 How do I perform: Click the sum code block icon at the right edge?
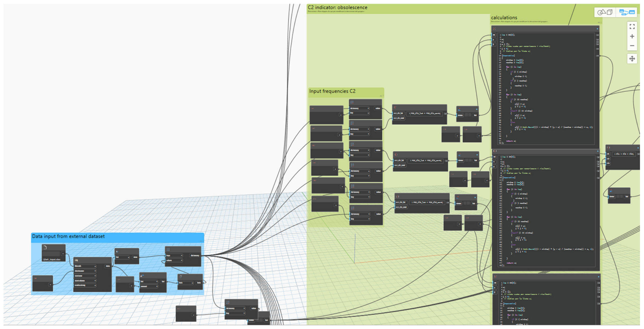click(x=608, y=148)
